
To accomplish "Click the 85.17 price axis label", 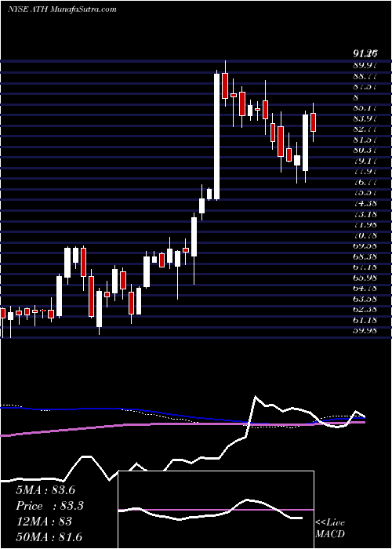I will point(365,107).
